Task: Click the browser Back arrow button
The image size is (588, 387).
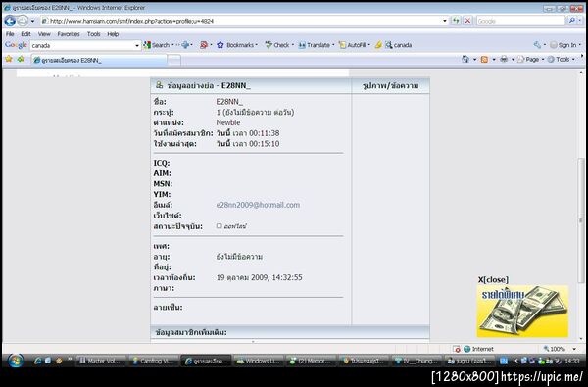Action: [10, 21]
